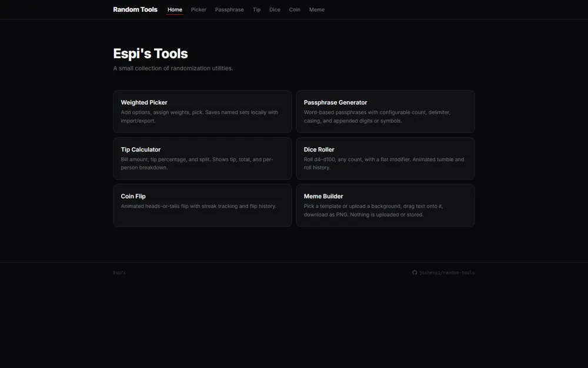Navigate to the Dice nav tab

[275, 10]
